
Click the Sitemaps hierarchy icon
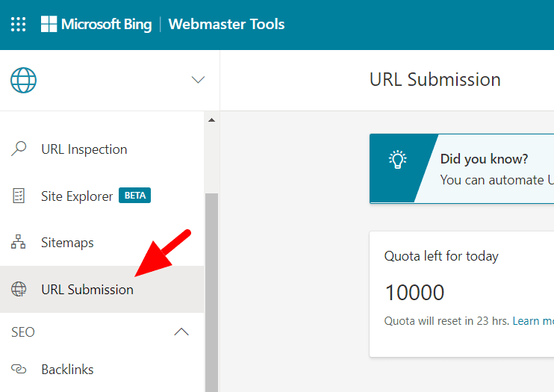click(x=19, y=243)
